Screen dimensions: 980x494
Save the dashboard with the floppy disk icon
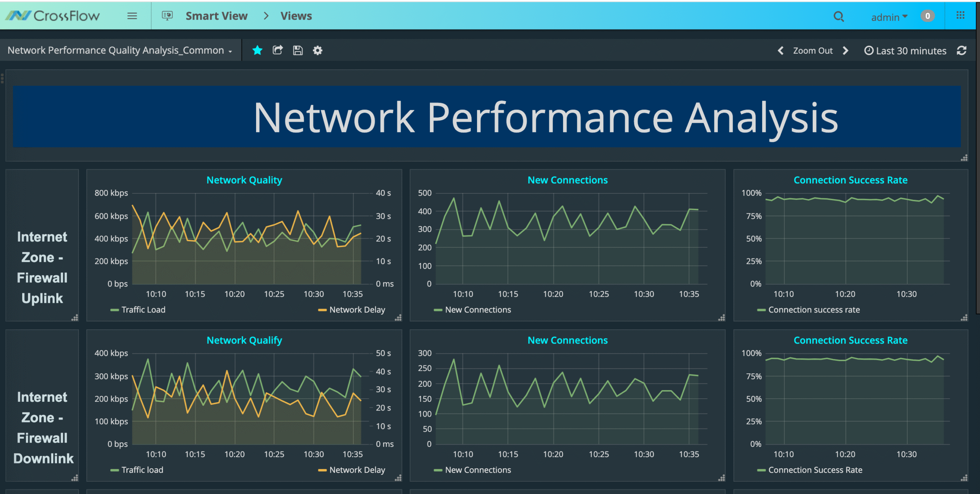click(x=298, y=50)
